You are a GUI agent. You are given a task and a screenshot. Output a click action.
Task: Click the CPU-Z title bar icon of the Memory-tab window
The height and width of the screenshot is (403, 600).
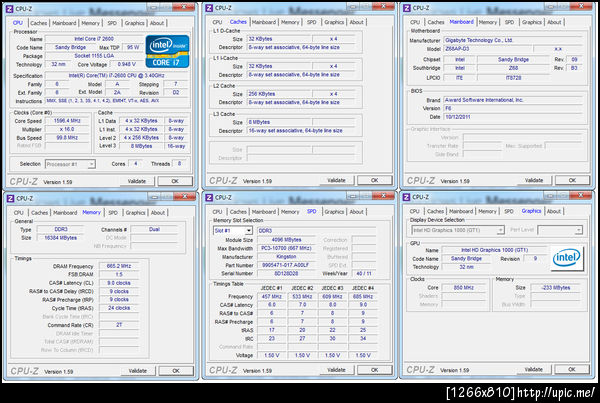[x=10, y=198]
